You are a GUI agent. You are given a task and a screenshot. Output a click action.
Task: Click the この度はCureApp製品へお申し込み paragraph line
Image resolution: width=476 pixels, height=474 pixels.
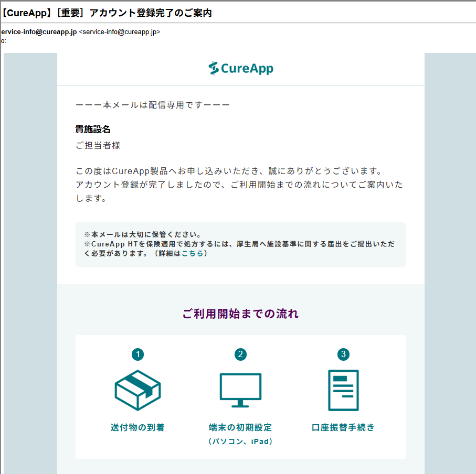pos(229,171)
